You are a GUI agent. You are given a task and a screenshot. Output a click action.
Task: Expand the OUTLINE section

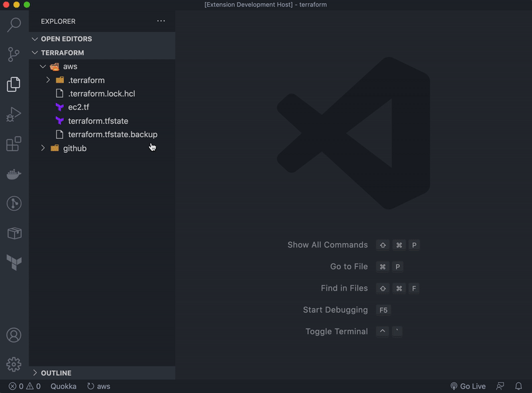(x=35, y=372)
